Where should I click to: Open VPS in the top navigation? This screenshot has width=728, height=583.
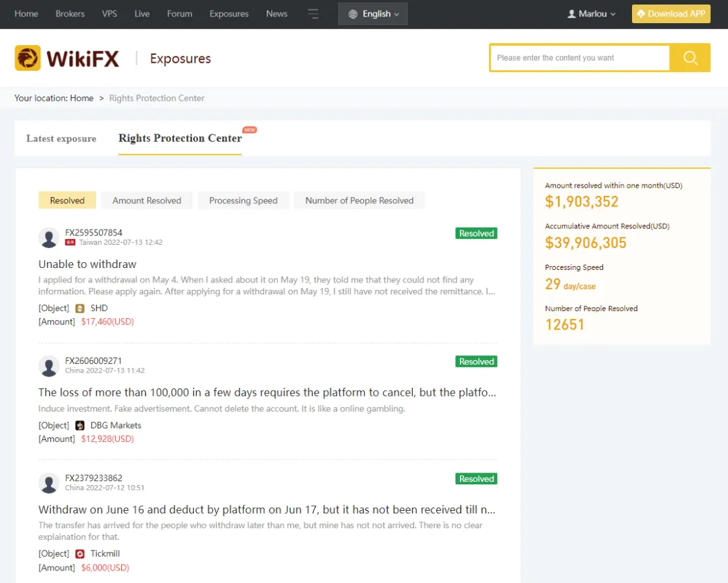coord(110,14)
